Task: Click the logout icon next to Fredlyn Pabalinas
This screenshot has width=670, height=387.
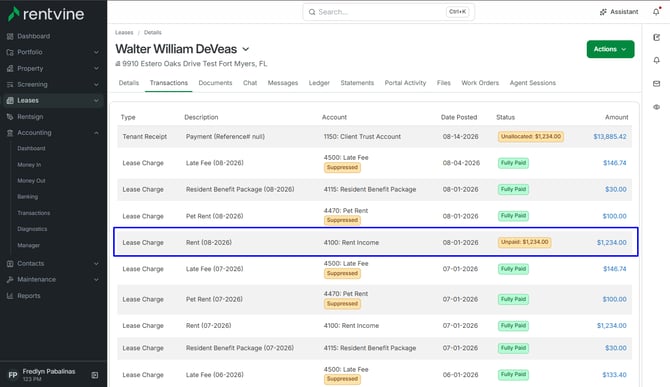Action: point(95,375)
